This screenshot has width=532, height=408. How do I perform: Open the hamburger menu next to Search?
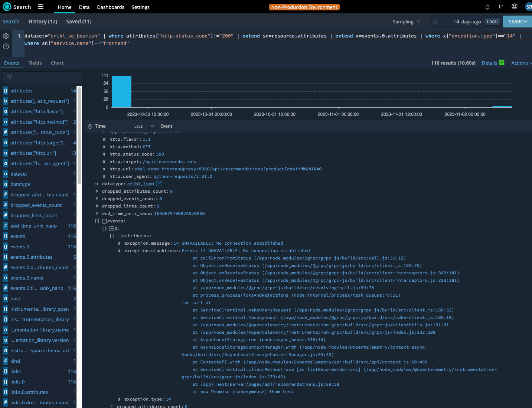click(40, 7)
